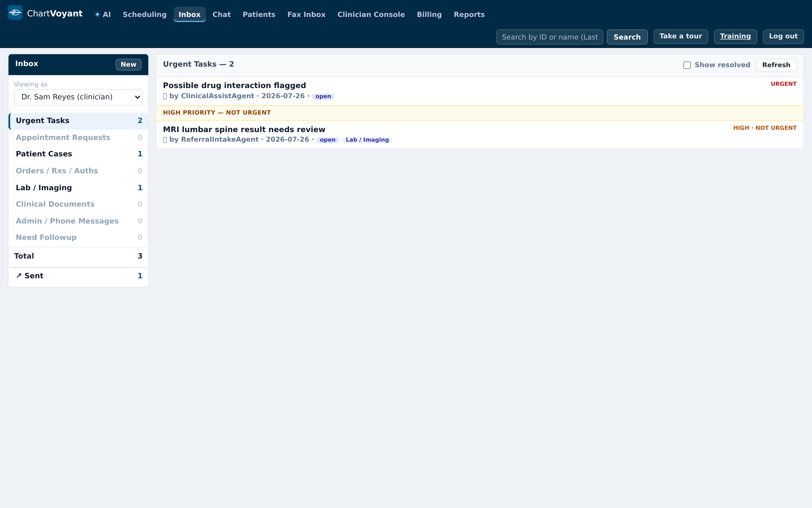The image size is (812, 508).
Task: Open Admin / Phone Messages folder
Action: coord(78,221)
